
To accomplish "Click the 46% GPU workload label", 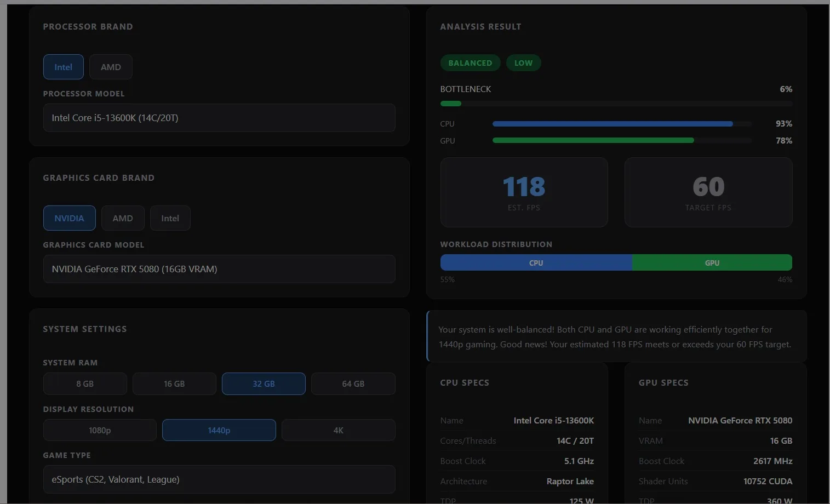I will 785,279.
